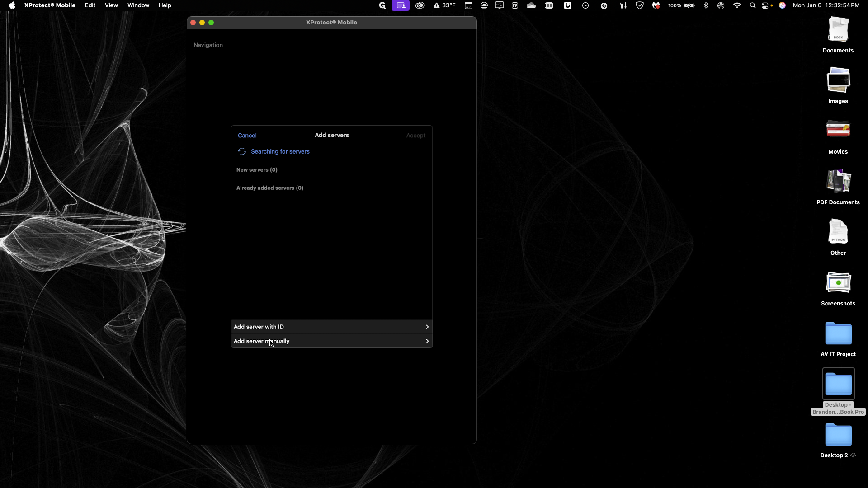
Task: Open Control Center
Action: [x=766, y=5]
